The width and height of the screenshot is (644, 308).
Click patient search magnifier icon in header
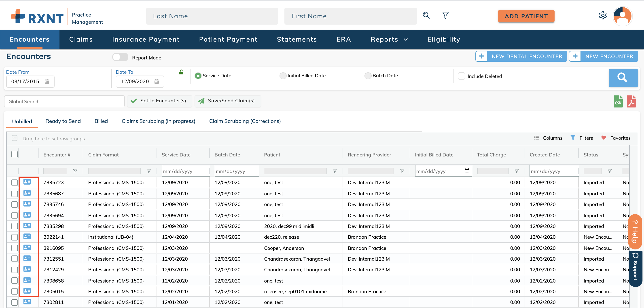[426, 15]
